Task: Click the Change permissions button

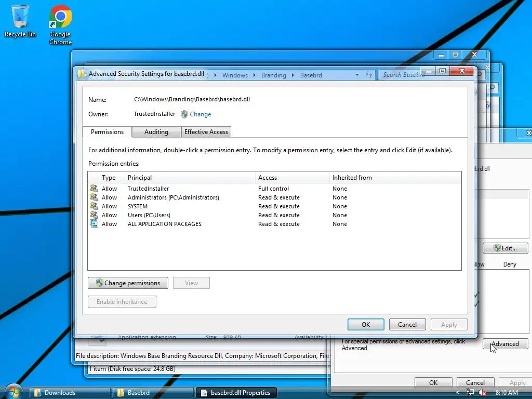Action: pyautogui.click(x=128, y=283)
